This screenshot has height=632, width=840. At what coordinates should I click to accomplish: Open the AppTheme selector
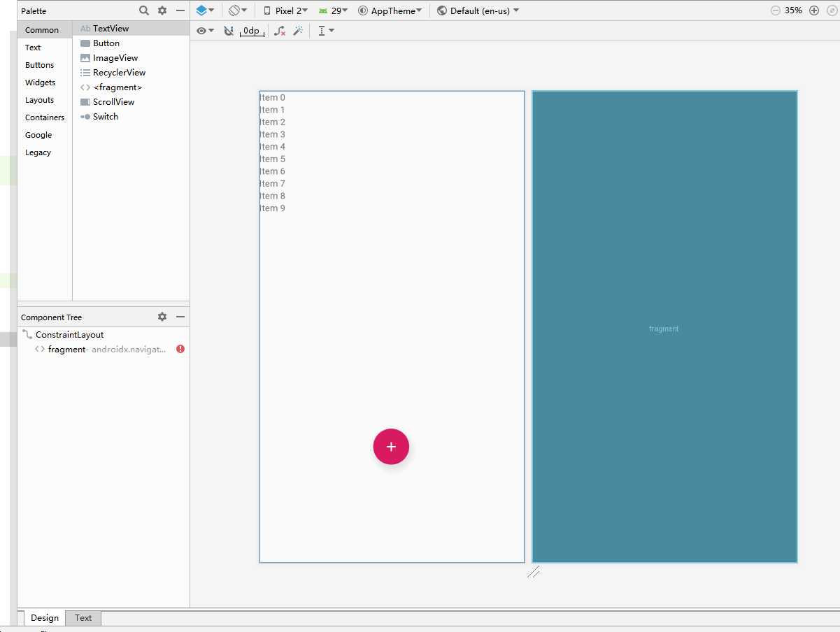point(390,10)
